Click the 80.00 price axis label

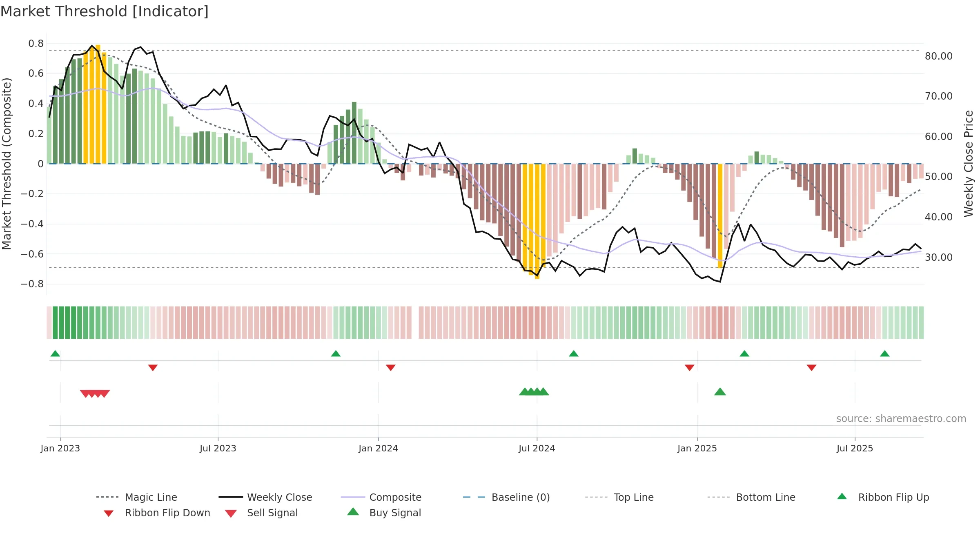pyautogui.click(x=939, y=56)
